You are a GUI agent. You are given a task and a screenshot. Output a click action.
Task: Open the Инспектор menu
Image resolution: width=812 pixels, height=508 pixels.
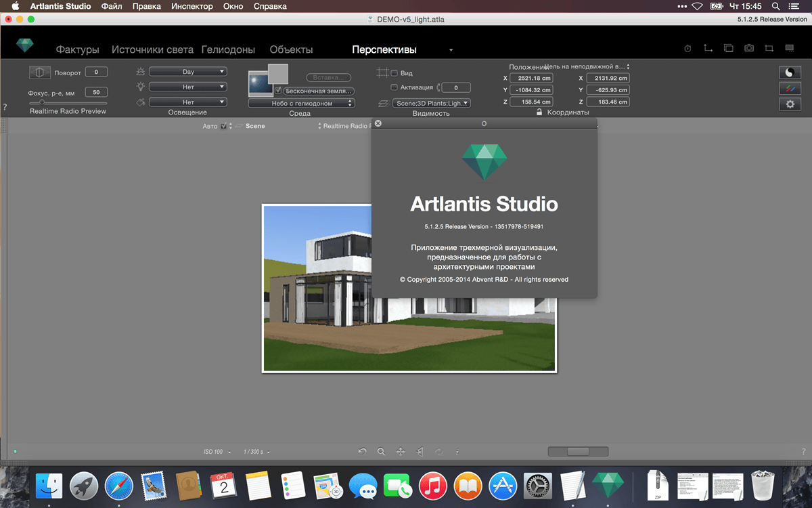[192, 6]
